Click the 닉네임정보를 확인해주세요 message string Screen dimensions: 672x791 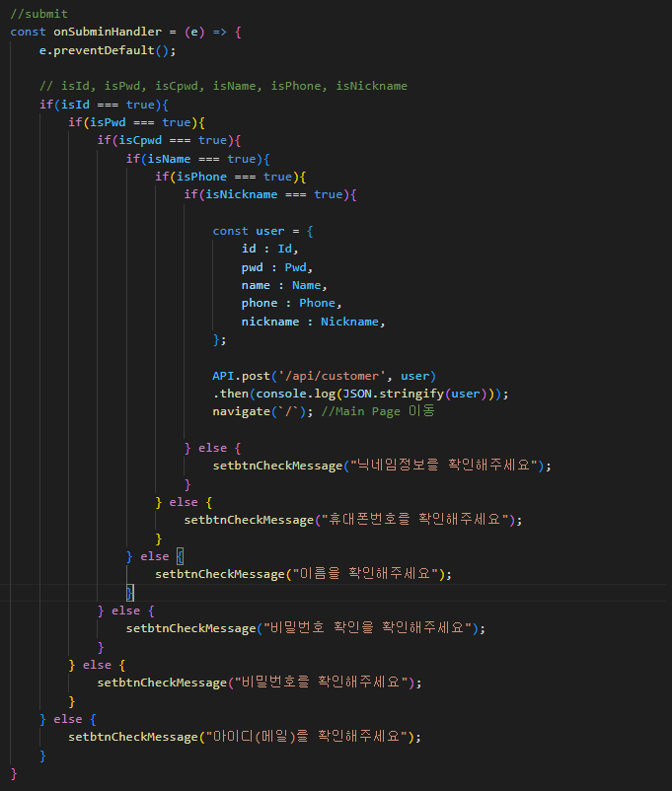tap(443, 466)
